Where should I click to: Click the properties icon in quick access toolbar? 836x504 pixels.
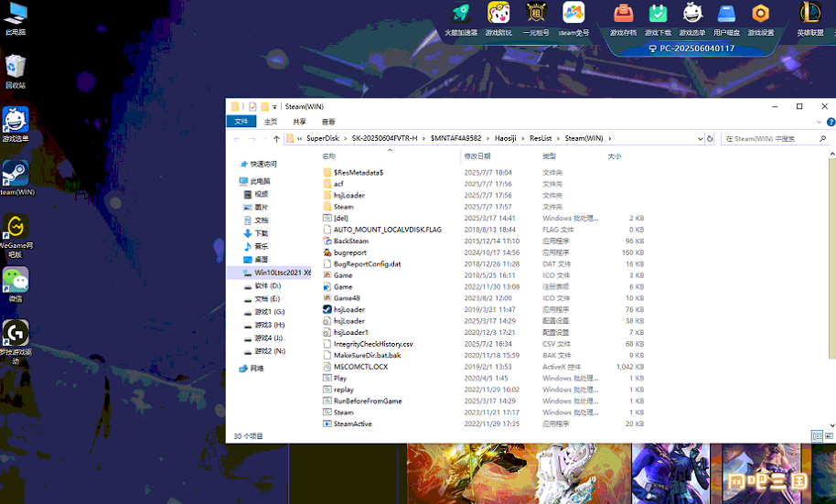pos(252,107)
